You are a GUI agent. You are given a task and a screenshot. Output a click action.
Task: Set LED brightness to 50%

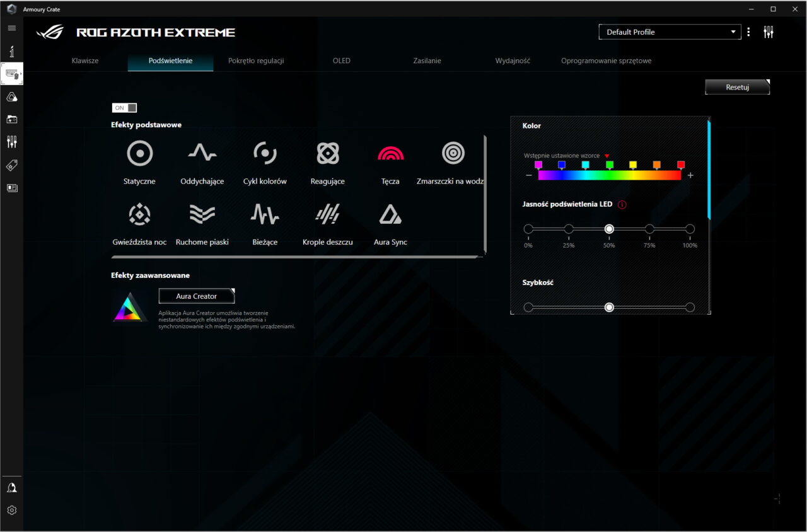609,229
